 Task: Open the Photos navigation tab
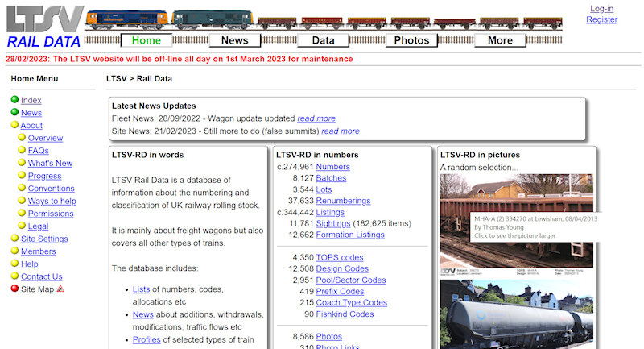[x=411, y=40]
